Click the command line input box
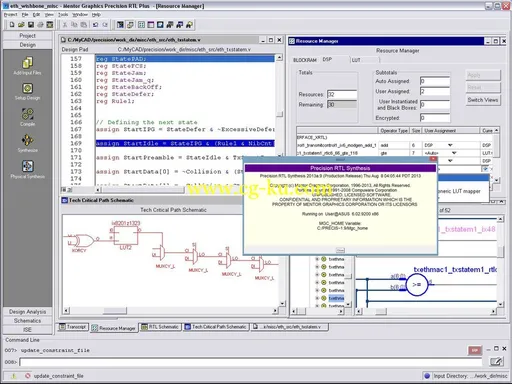The height and width of the screenshot is (384, 512). [251, 362]
